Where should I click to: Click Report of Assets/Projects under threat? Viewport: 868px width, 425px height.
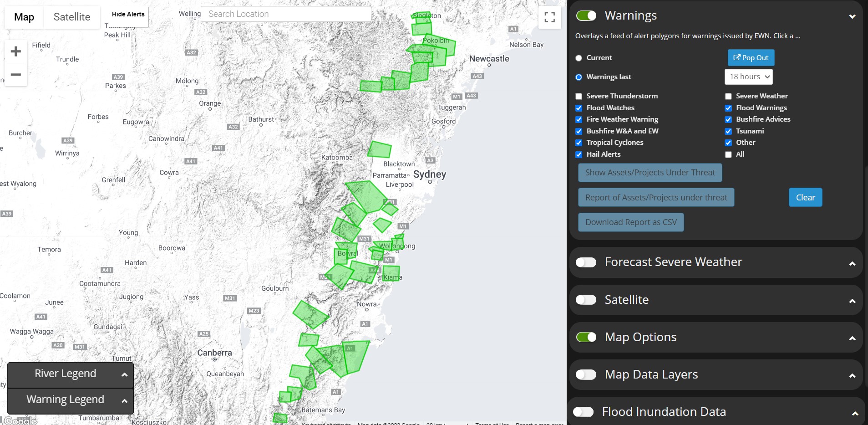coord(656,197)
